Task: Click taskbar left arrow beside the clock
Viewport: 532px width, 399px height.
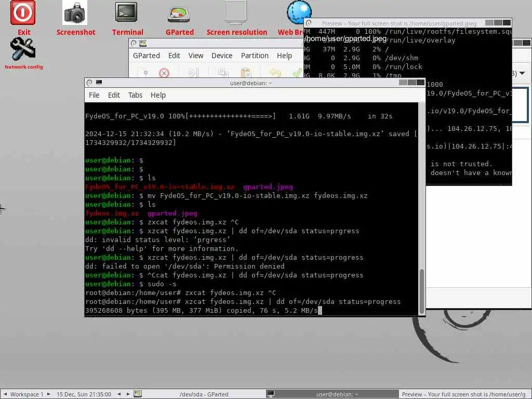Action: point(119,394)
